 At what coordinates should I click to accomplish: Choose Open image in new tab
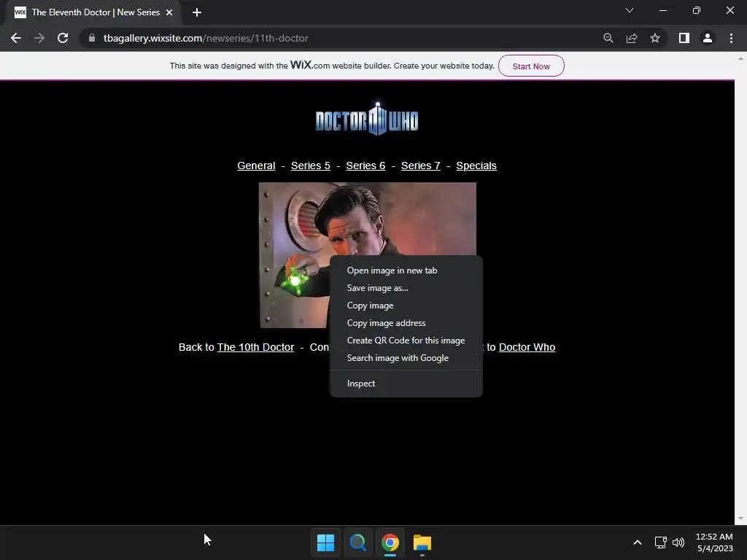(406, 271)
